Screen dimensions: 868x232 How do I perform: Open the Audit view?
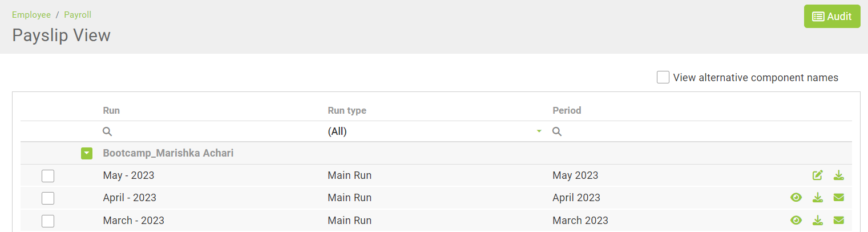(832, 17)
